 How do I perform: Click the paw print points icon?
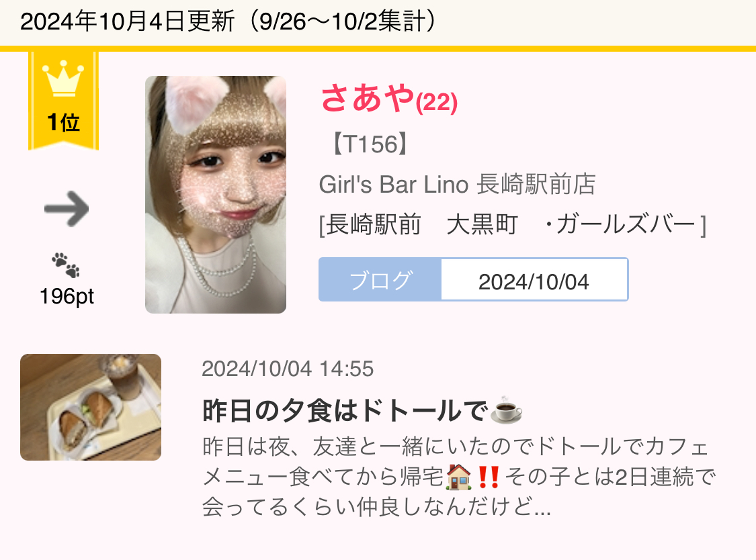coord(66,265)
